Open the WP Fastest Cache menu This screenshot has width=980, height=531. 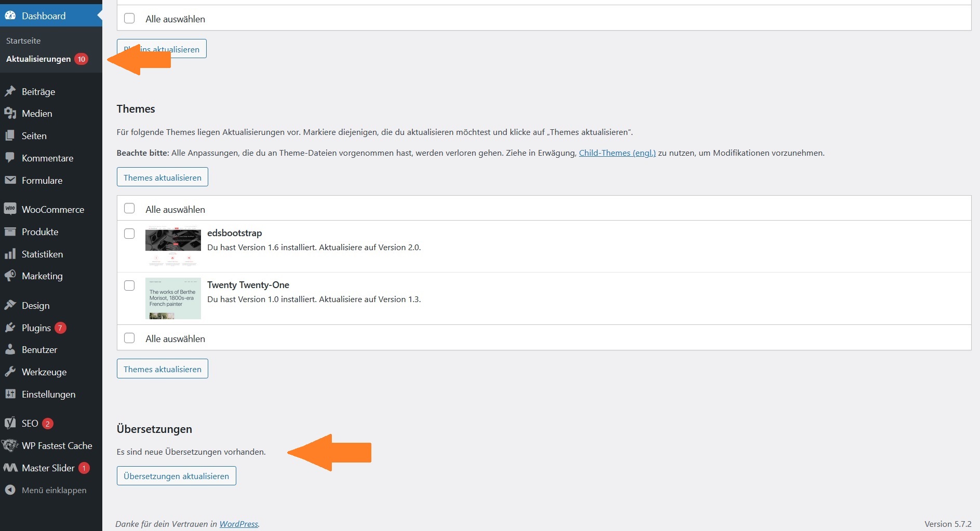point(51,445)
